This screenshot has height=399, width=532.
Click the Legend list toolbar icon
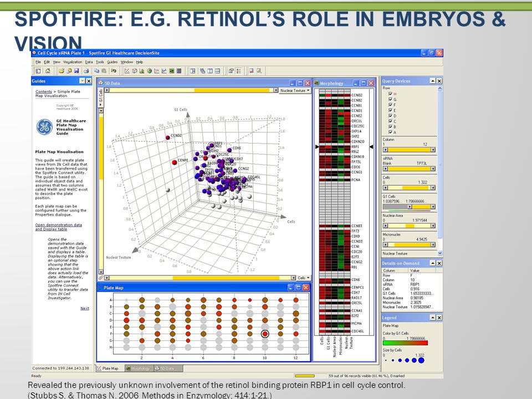[x=239, y=71]
